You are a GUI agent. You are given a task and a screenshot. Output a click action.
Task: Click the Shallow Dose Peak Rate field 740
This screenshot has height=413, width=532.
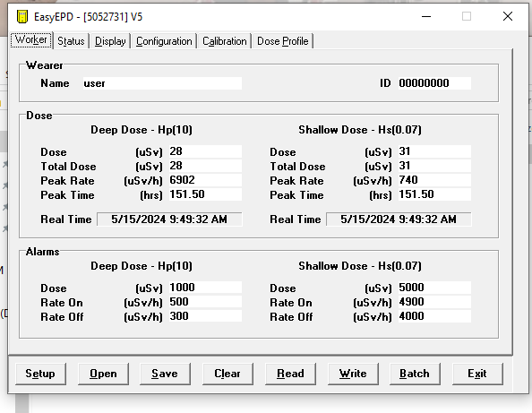[434, 180]
